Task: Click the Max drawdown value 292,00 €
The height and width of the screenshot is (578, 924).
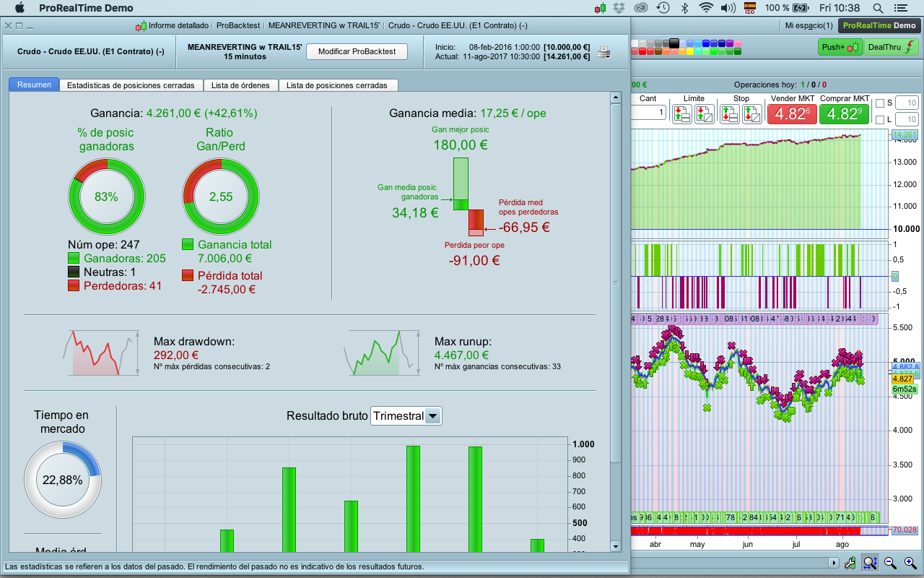Action: (x=176, y=355)
